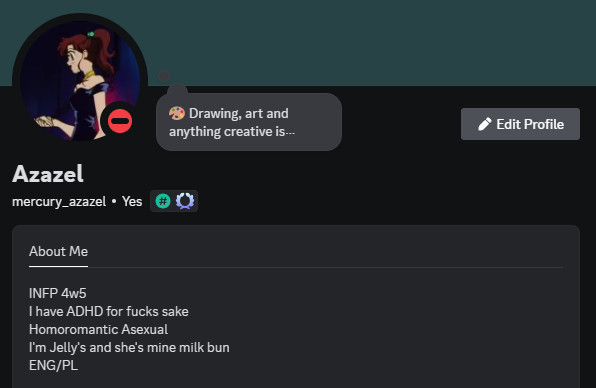This screenshot has height=388, width=596.
Task: Click the artist palette emoji in status
Action: tap(177, 113)
